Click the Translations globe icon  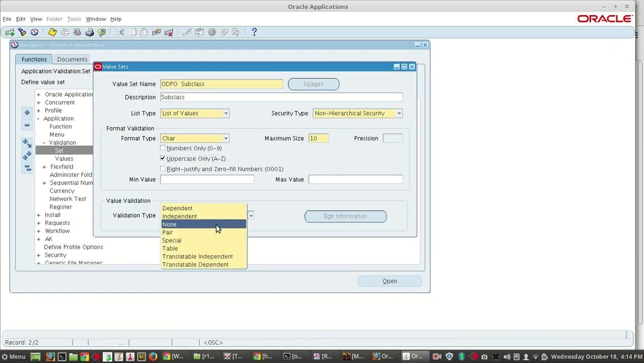(212, 32)
